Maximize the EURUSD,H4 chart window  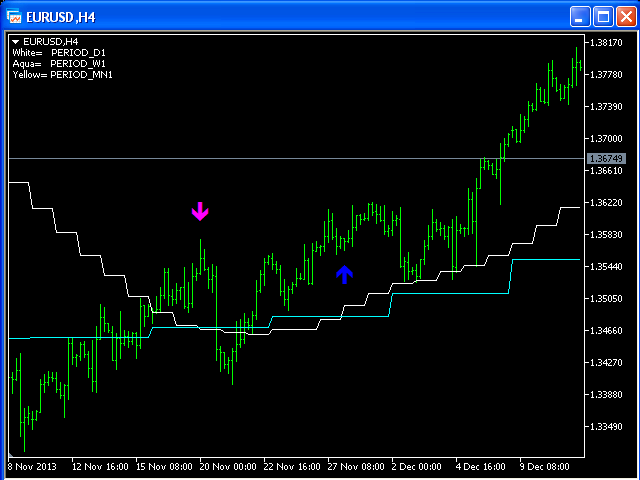point(603,16)
